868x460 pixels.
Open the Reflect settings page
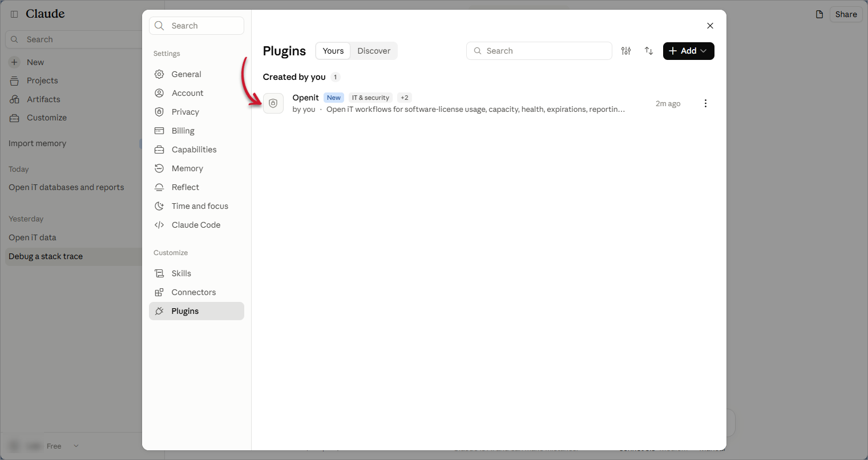[196, 187]
